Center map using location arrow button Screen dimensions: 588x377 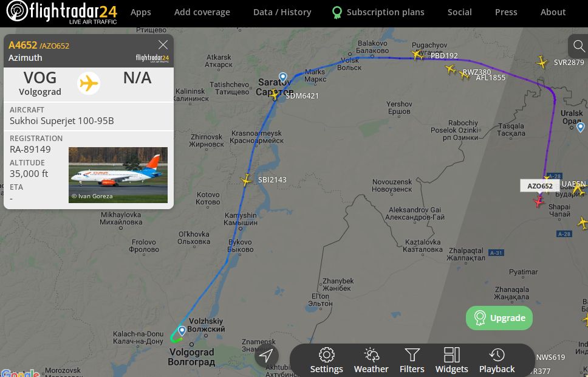click(266, 355)
